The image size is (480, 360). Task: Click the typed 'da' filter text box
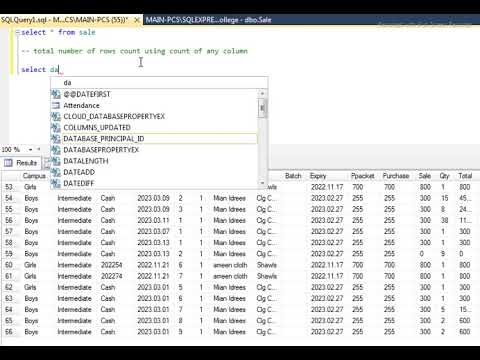tap(159, 83)
